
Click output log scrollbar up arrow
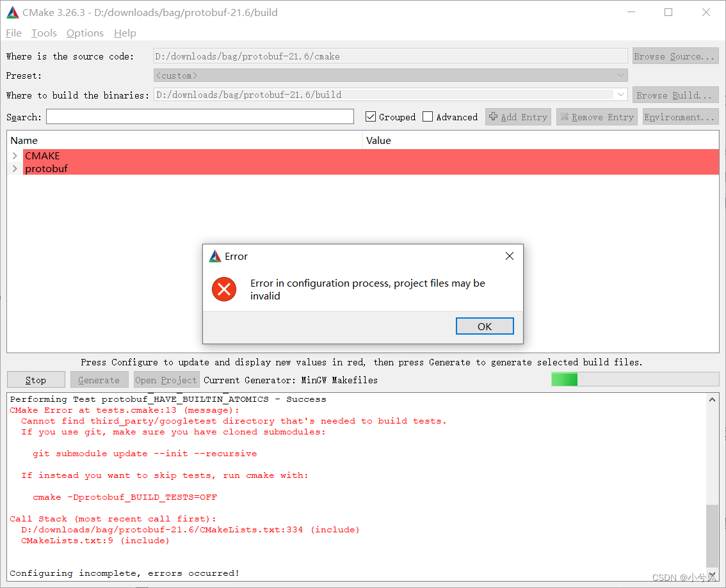coord(712,399)
